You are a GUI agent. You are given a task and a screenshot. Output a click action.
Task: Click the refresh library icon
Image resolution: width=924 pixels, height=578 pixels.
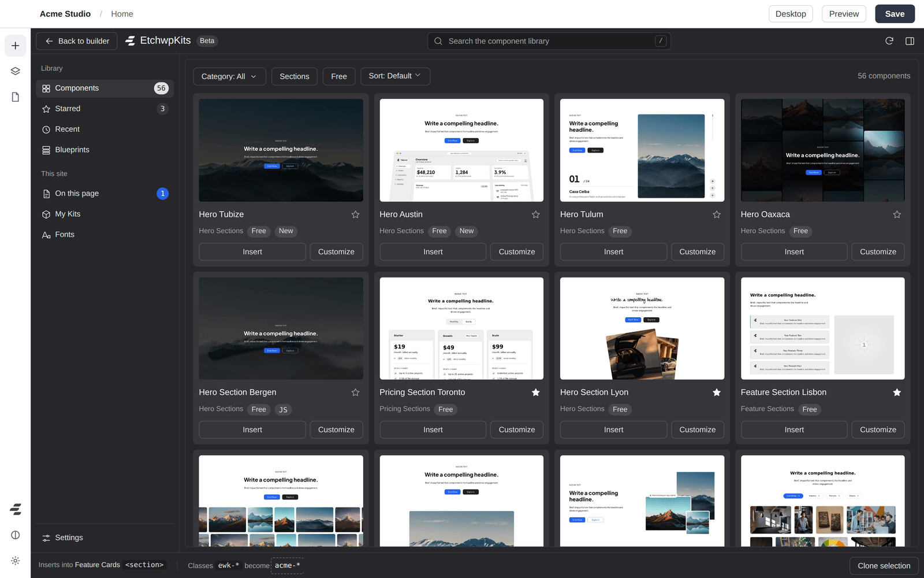[x=889, y=41]
